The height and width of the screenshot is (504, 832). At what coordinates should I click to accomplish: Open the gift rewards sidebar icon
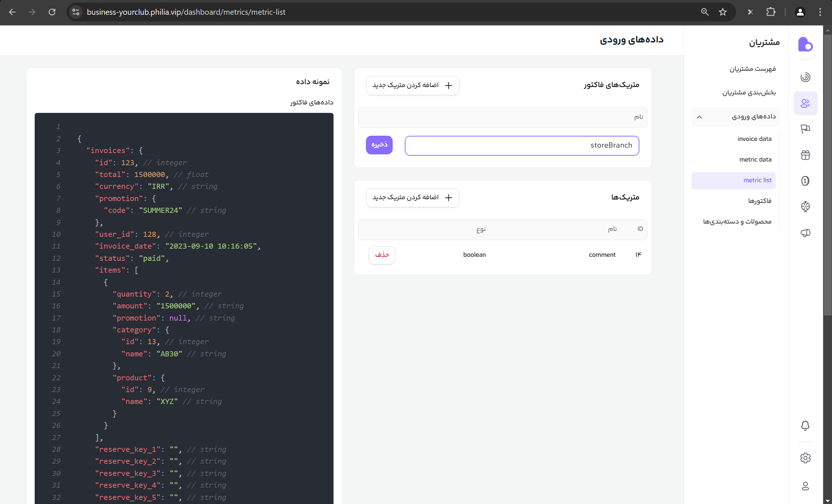tap(805, 155)
